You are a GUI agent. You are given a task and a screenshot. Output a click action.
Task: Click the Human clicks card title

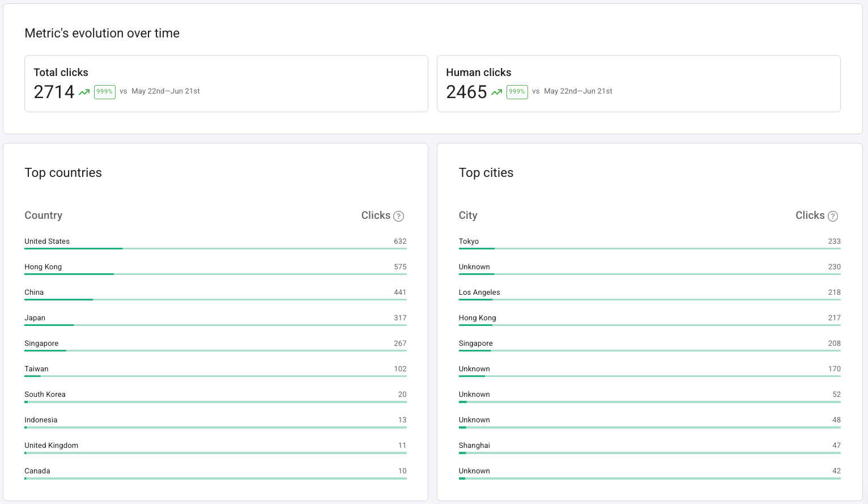click(479, 73)
